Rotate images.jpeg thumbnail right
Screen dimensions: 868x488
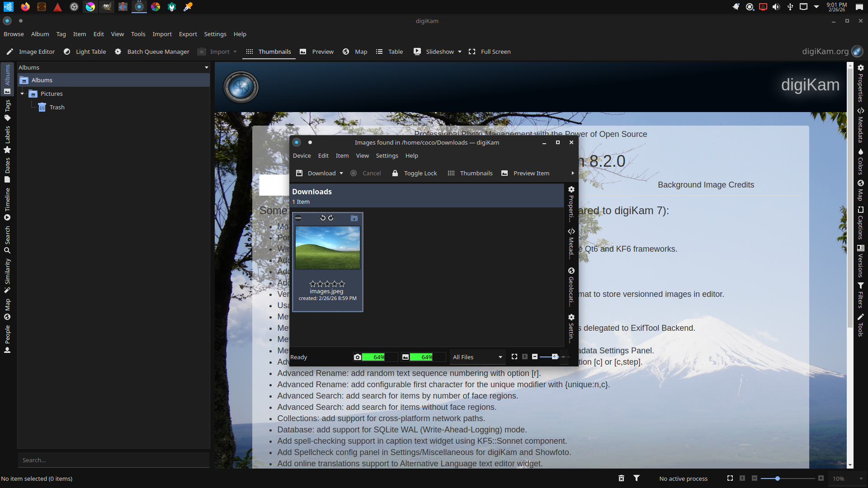click(x=331, y=218)
